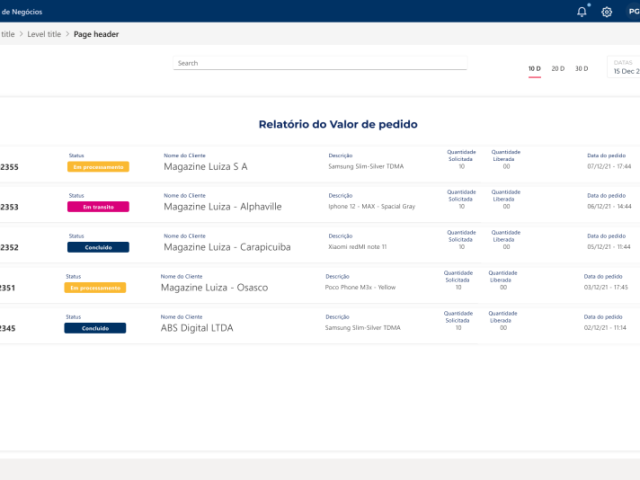Click the Em processamento badge for Magazine Luiza S A
Screen dimensions: 640x480
point(98,167)
